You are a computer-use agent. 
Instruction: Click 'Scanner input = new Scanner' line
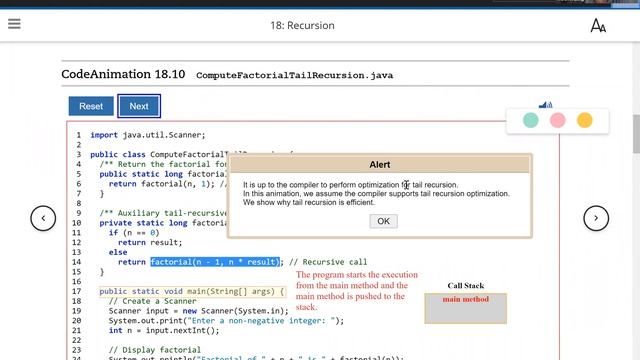(198, 311)
